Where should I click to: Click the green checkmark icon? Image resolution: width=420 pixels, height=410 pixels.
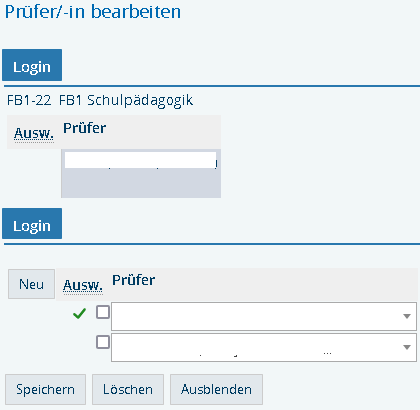[x=79, y=313]
